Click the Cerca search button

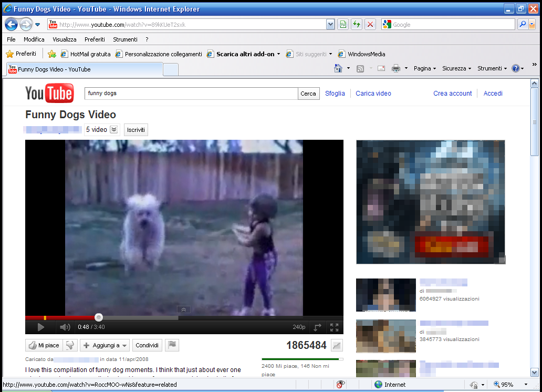(x=308, y=94)
